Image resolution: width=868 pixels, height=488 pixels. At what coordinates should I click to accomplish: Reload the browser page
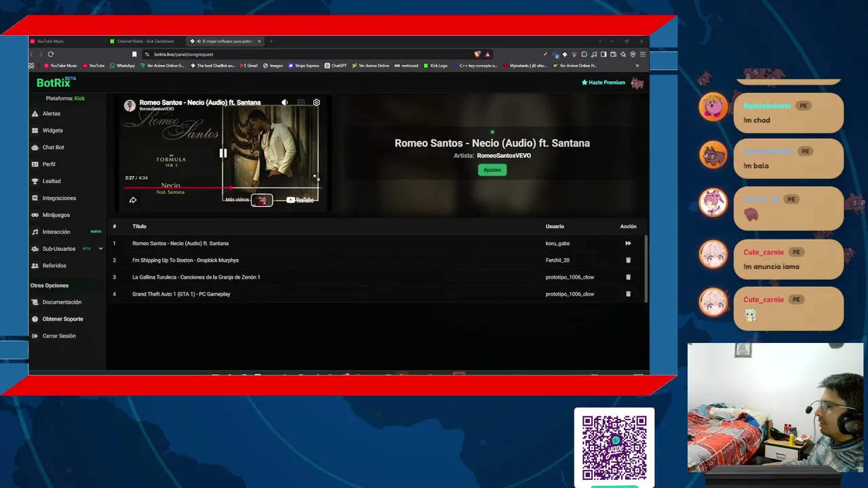(51, 54)
